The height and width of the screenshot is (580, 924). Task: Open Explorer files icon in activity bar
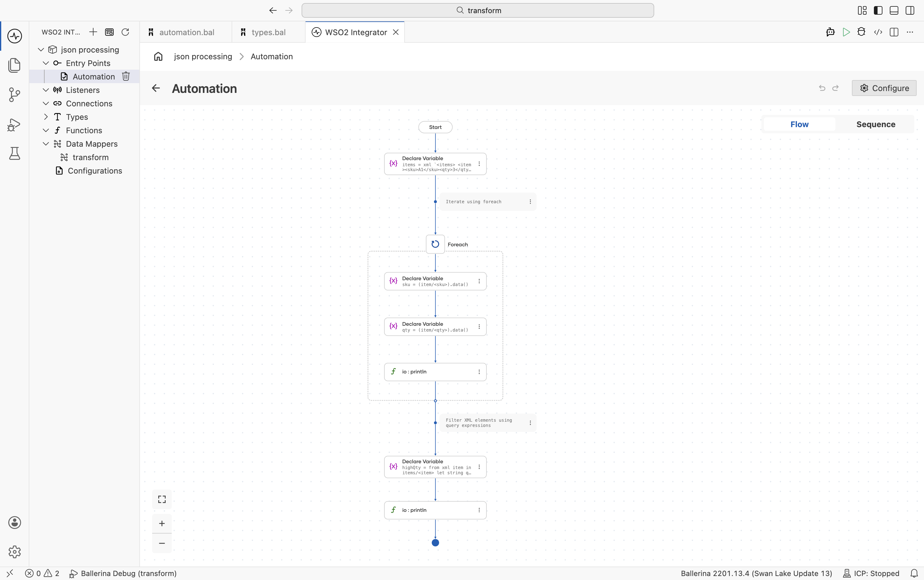pos(15,65)
